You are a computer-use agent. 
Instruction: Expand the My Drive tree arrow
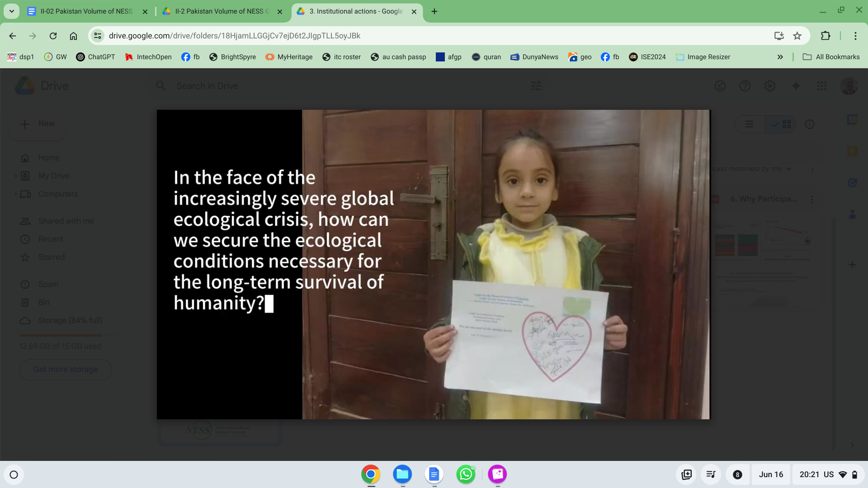[x=16, y=176]
